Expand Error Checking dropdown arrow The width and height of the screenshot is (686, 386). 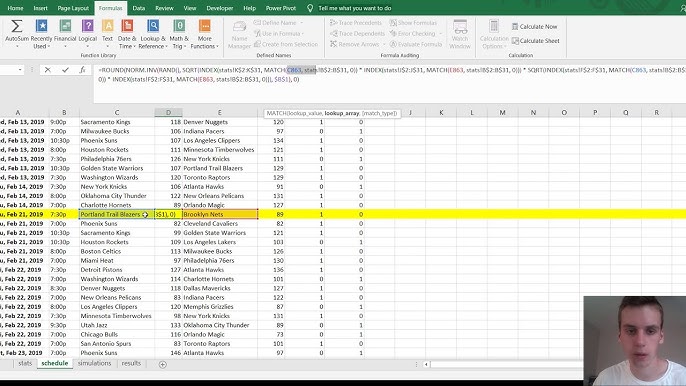coord(440,33)
